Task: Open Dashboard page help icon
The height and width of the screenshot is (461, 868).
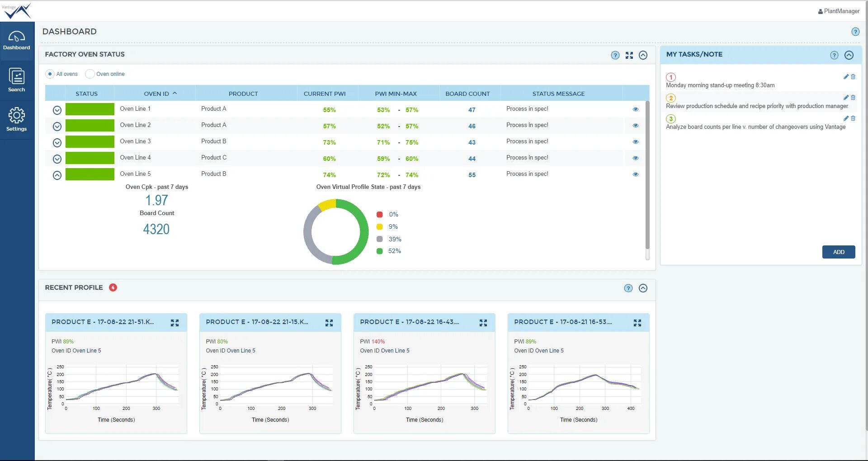Action: point(855,32)
